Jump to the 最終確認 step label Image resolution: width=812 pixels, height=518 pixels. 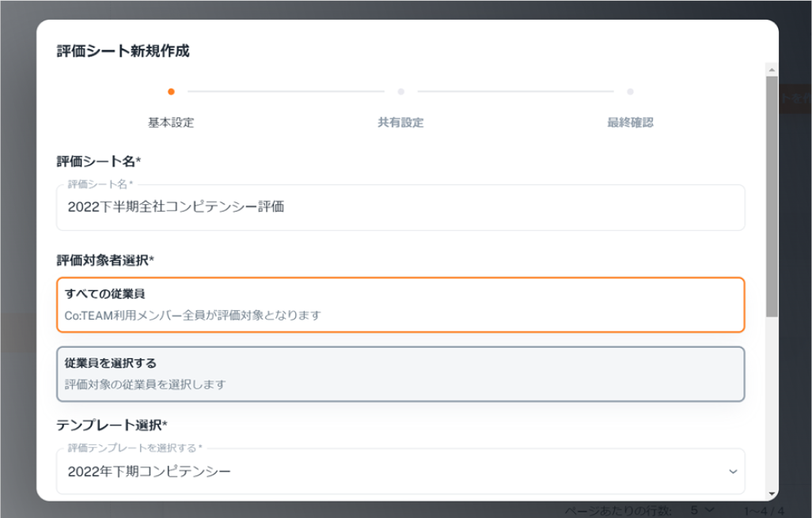pyautogui.click(x=630, y=123)
